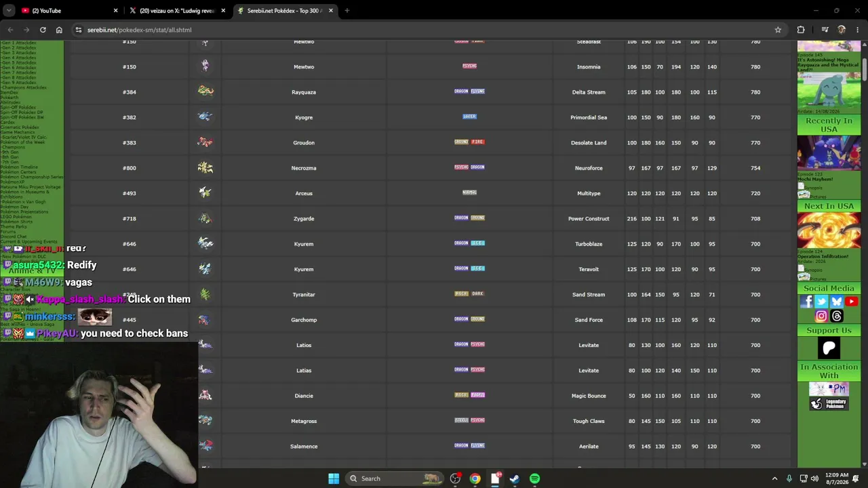Open the Next In USA episode thumbnail
Viewport: 868px width, 488px height.
pos(829,230)
